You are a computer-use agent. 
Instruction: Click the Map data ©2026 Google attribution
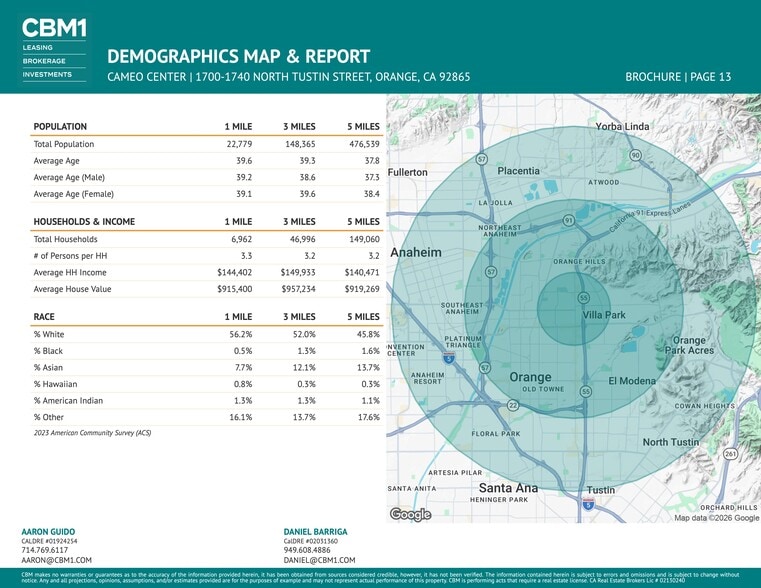716,518
